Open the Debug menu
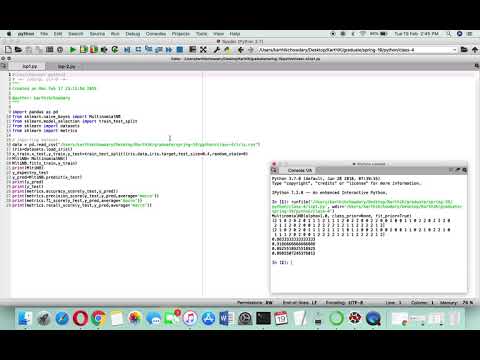 (x=133, y=34)
